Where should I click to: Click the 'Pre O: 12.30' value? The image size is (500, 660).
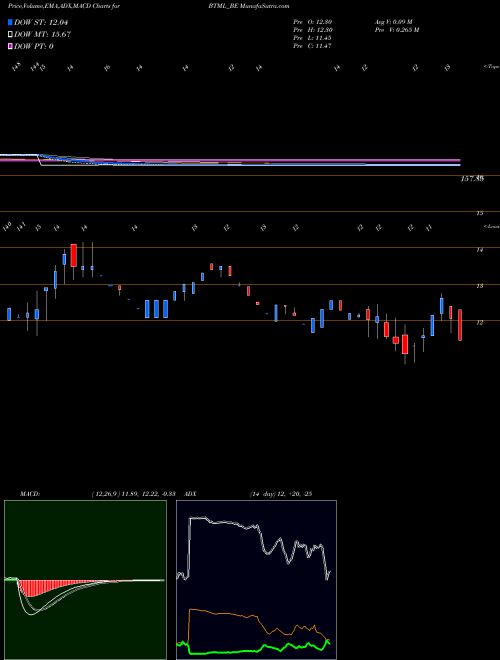click(x=313, y=22)
